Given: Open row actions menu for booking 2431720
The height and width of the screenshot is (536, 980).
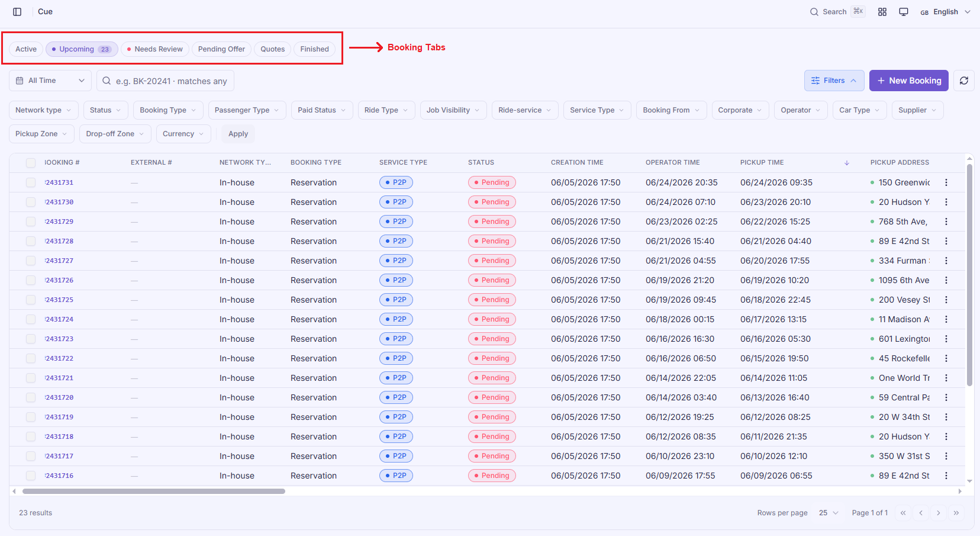Looking at the screenshot, I should (946, 397).
